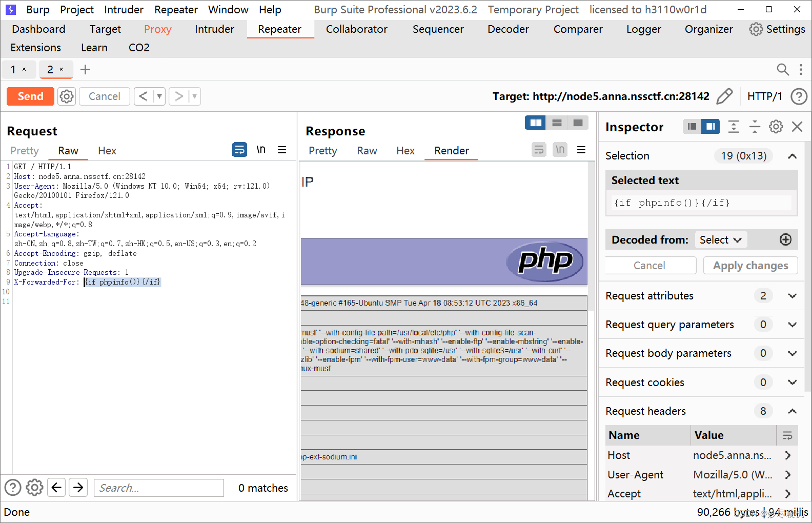Switch request view to Hex
Screen dimensions: 812x523
pyautogui.click(x=107, y=151)
